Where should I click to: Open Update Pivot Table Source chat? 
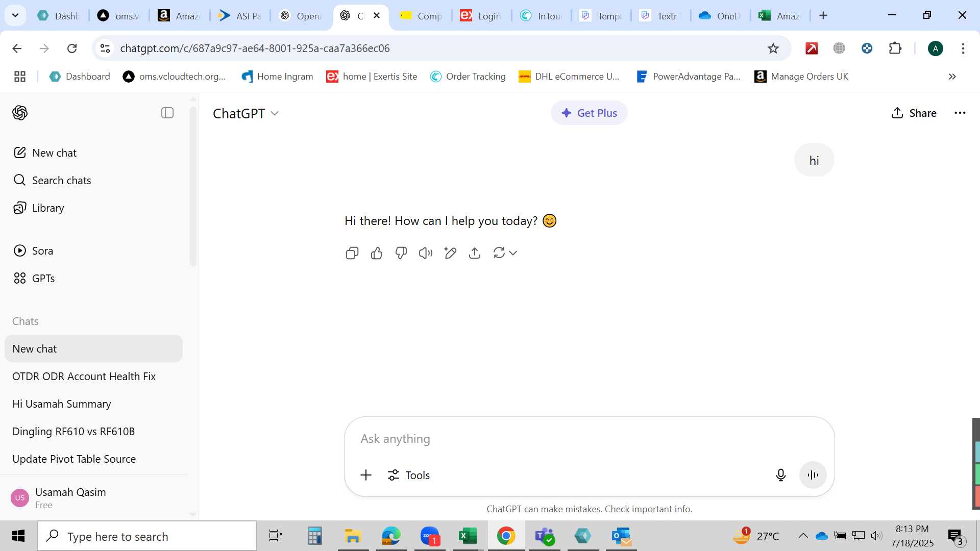tap(94, 459)
